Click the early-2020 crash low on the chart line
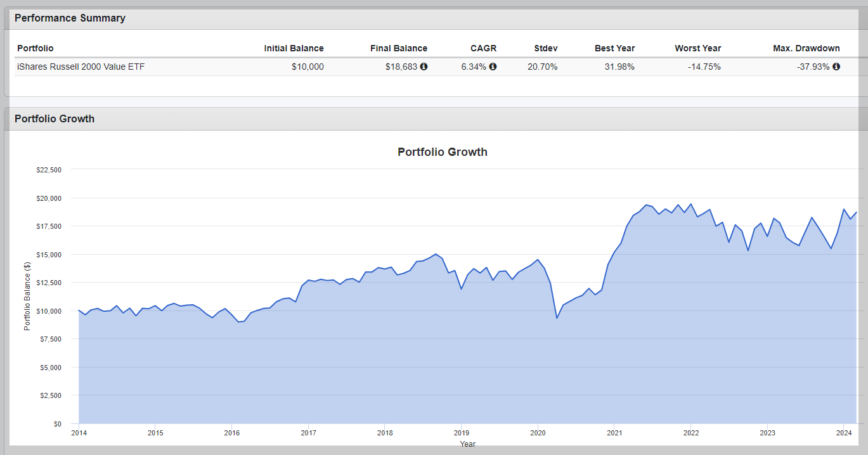868x455 pixels. 557,317
